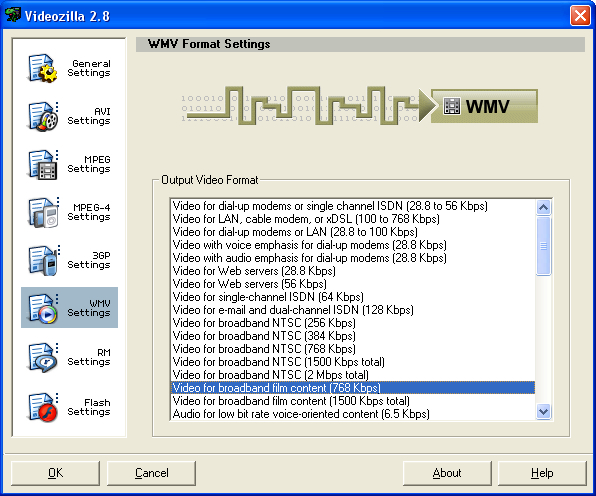Click the General Settings label
The width and height of the screenshot is (596, 496).
pyautogui.click(x=89, y=68)
